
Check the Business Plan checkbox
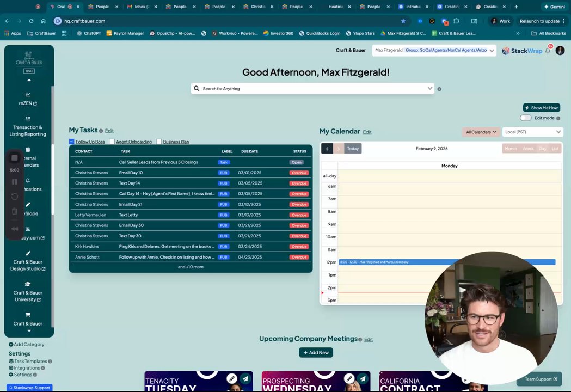pyautogui.click(x=159, y=142)
